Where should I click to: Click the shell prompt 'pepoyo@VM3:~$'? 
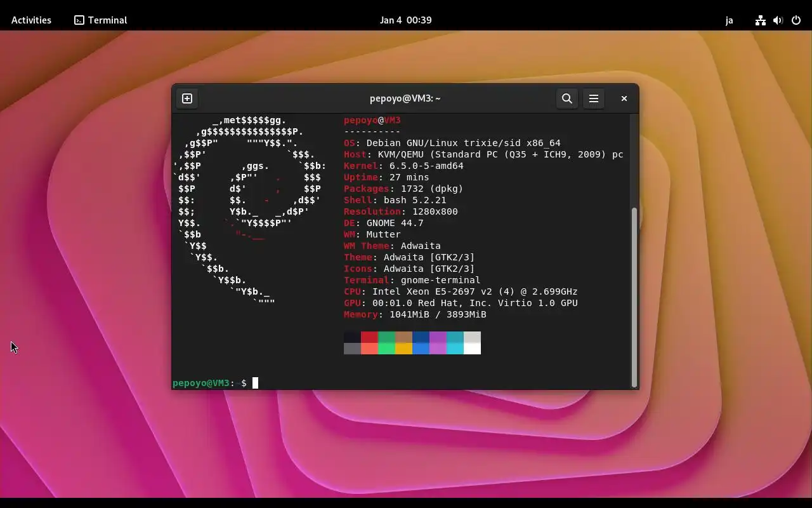(x=209, y=383)
